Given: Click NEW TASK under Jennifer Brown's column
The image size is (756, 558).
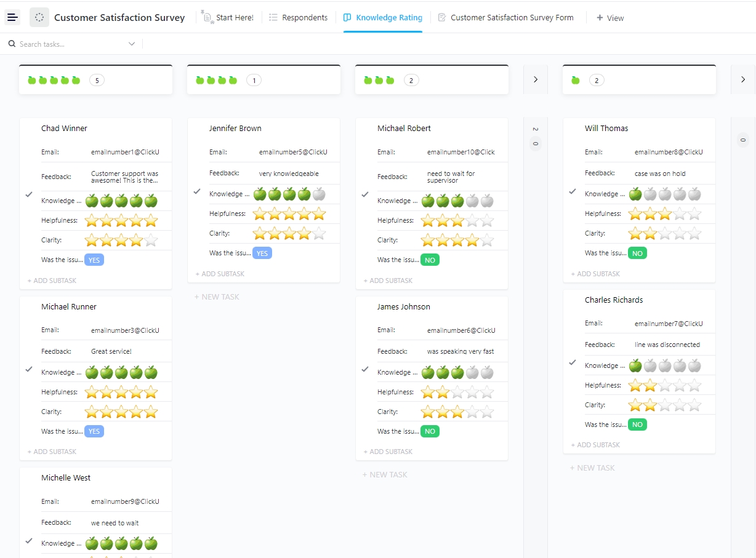Looking at the screenshot, I should pyautogui.click(x=217, y=297).
